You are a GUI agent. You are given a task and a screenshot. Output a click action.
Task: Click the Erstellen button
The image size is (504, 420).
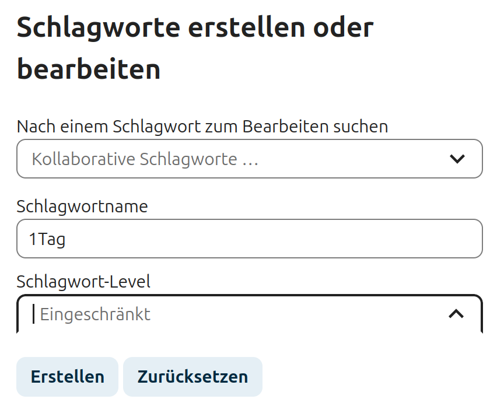pyautogui.click(x=67, y=377)
